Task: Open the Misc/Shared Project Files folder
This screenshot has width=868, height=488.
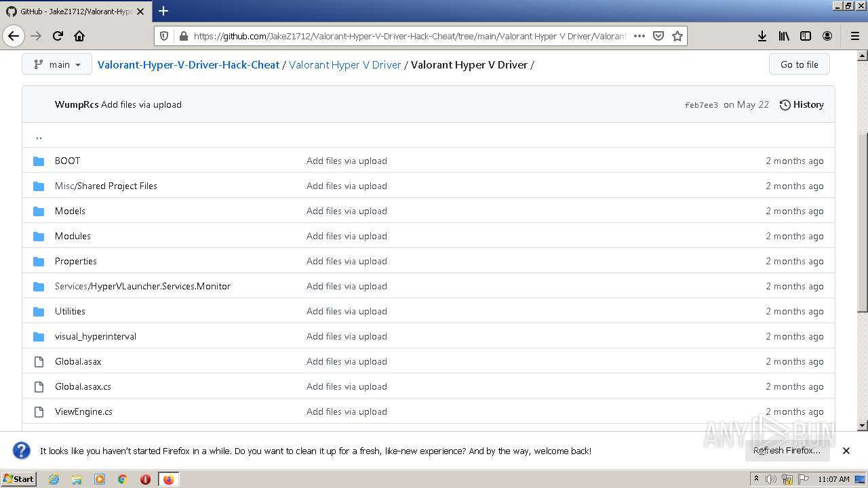Action: coord(106,186)
